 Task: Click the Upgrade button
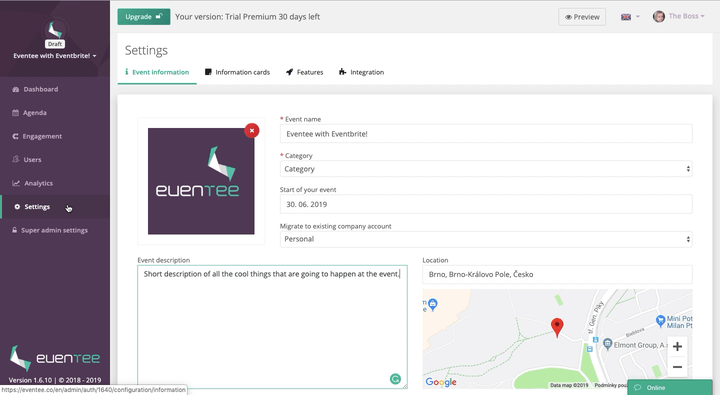point(144,17)
